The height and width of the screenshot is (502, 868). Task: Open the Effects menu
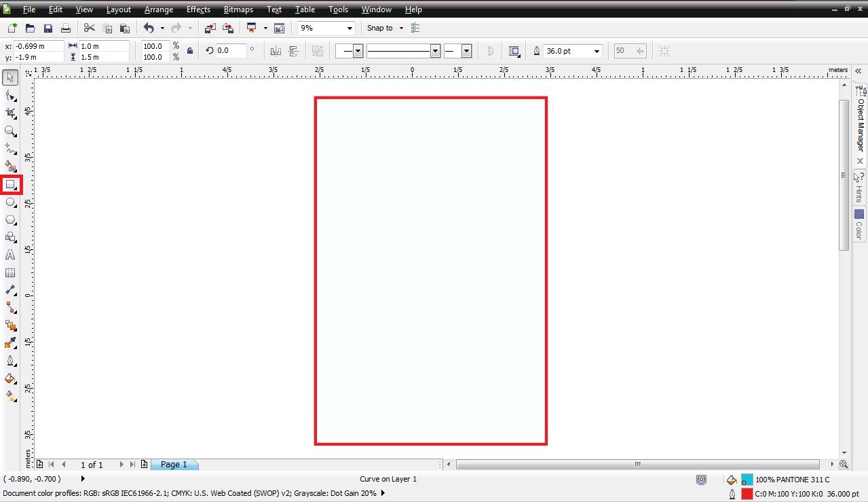pyautogui.click(x=198, y=10)
